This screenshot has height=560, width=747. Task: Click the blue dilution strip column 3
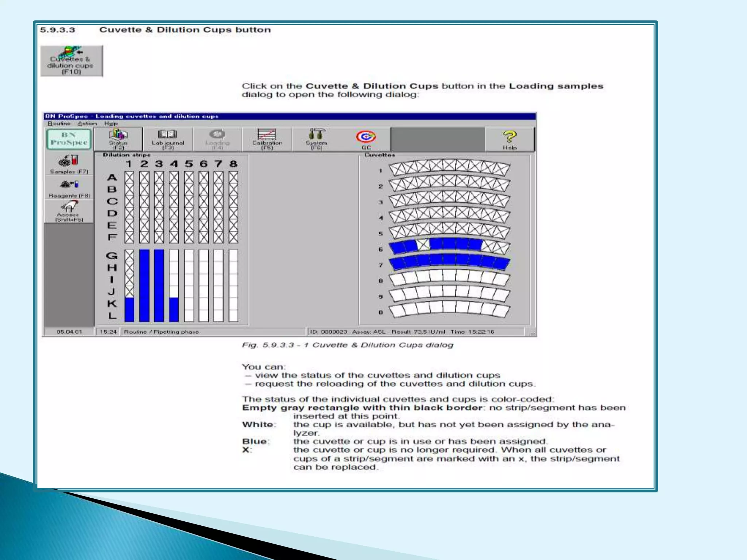click(159, 285)
